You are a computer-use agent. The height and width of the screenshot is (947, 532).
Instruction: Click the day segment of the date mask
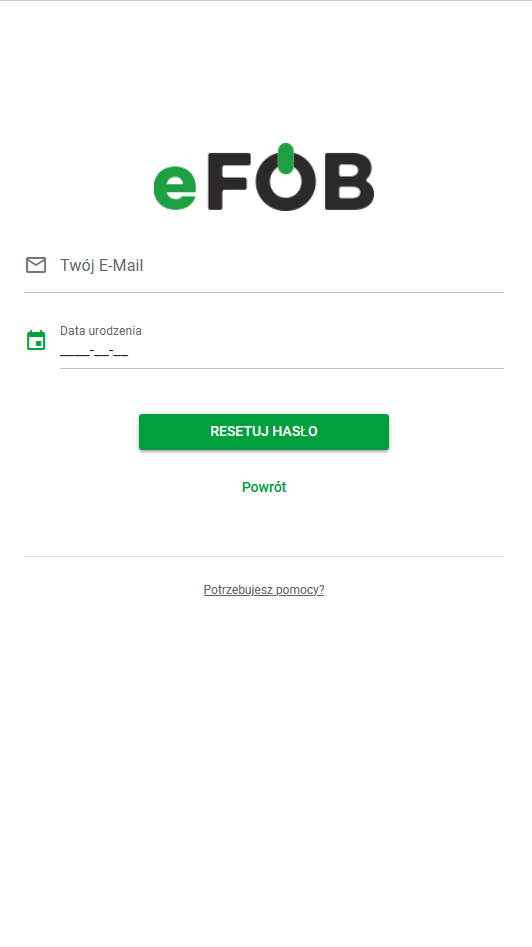tap(121, 352)
